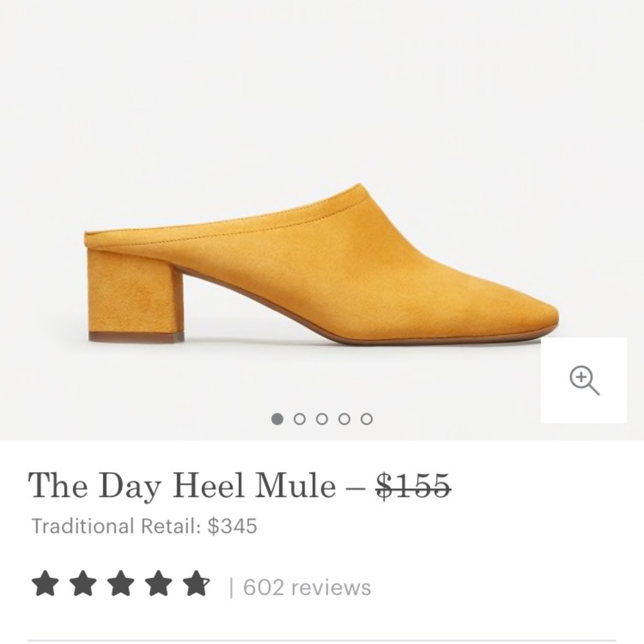
Task: Enlarge the shoe photo with the magnifying glass
Action: pyautogui.click(x=583, y=379)
